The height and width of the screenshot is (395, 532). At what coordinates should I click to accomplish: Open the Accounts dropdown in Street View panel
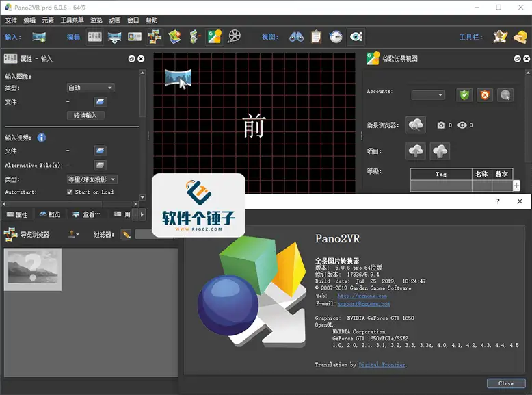428,94
